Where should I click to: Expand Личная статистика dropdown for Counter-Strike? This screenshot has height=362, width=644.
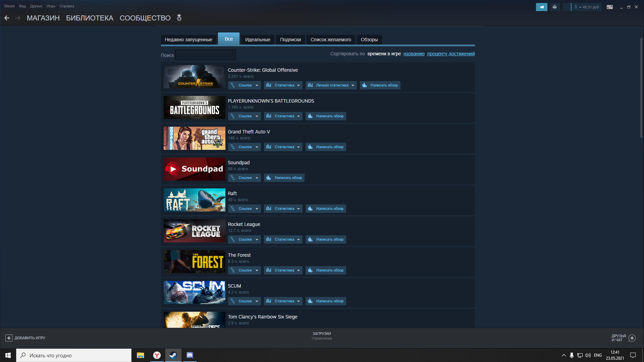point(331,85)
